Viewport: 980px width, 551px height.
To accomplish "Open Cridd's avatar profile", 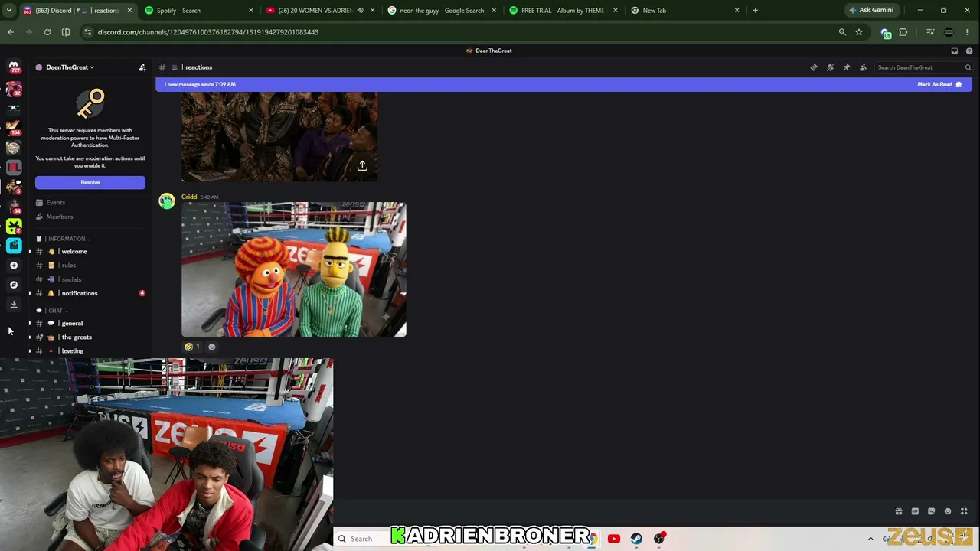I will pos(166,201).
